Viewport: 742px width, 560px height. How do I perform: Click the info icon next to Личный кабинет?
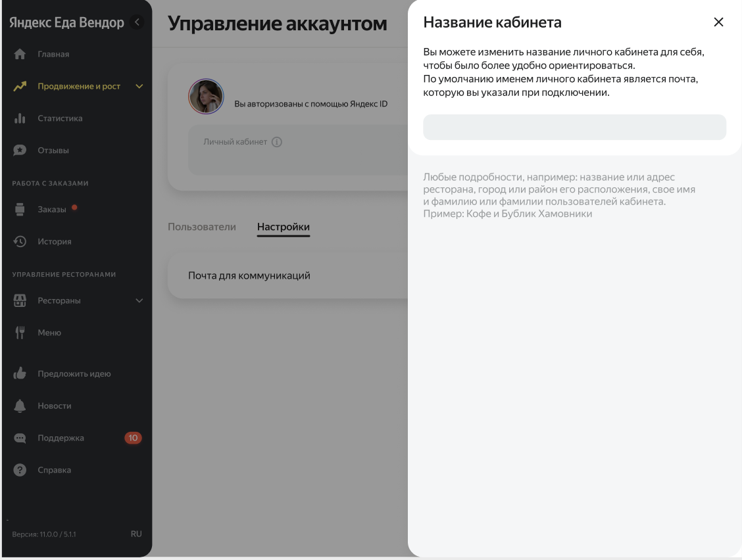[277, 142]
